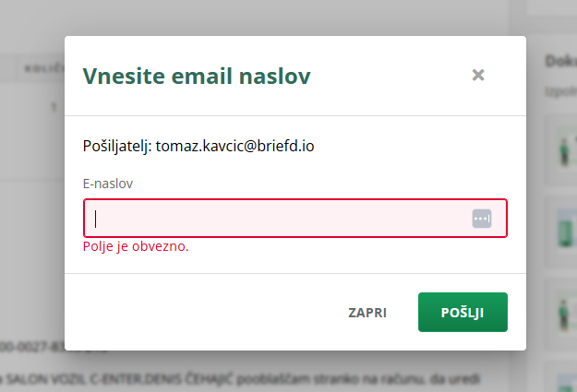Viewport: 577px width, 392px height.
Task: Focus the E-naslov email input field
Action: [x=277, y=219]
